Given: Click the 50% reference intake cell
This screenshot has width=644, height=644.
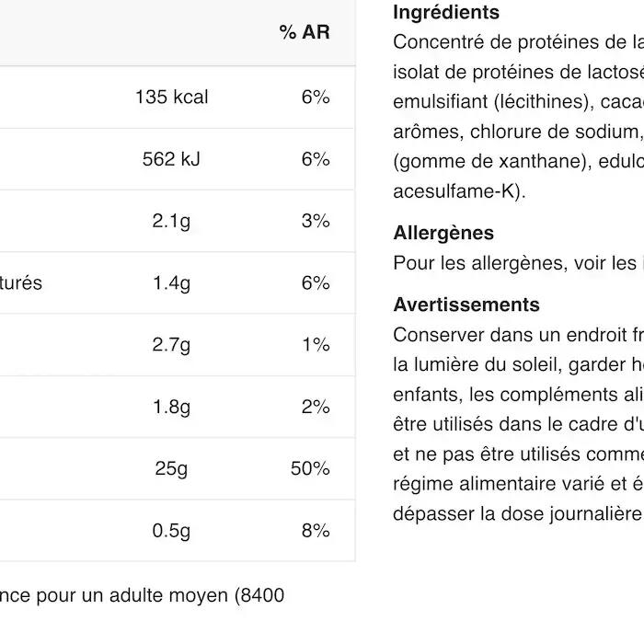Looking at the screenshot, I should 310,468.
